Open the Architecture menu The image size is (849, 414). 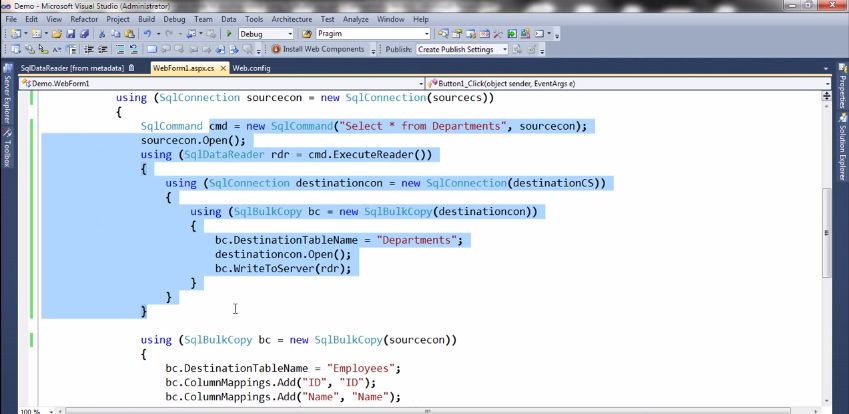292,19
